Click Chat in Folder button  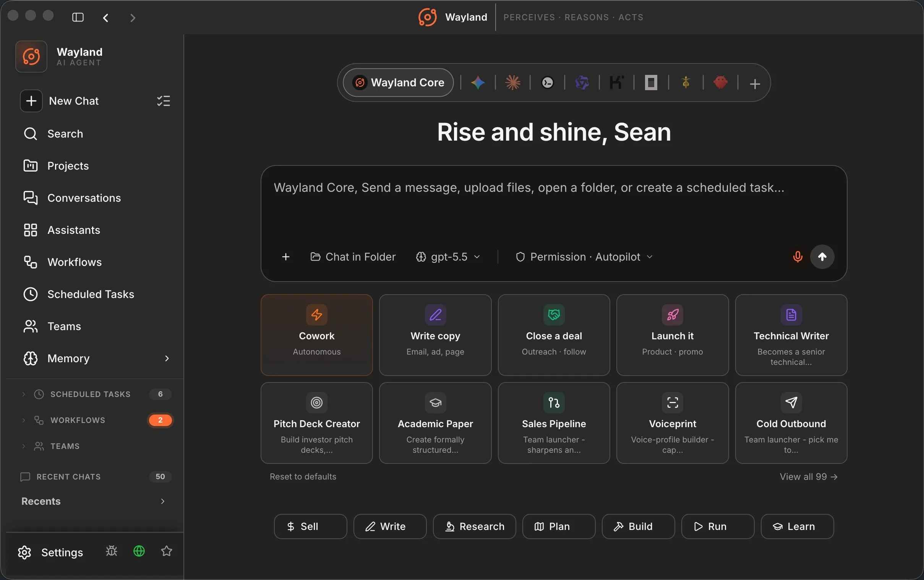click(353, 257)
